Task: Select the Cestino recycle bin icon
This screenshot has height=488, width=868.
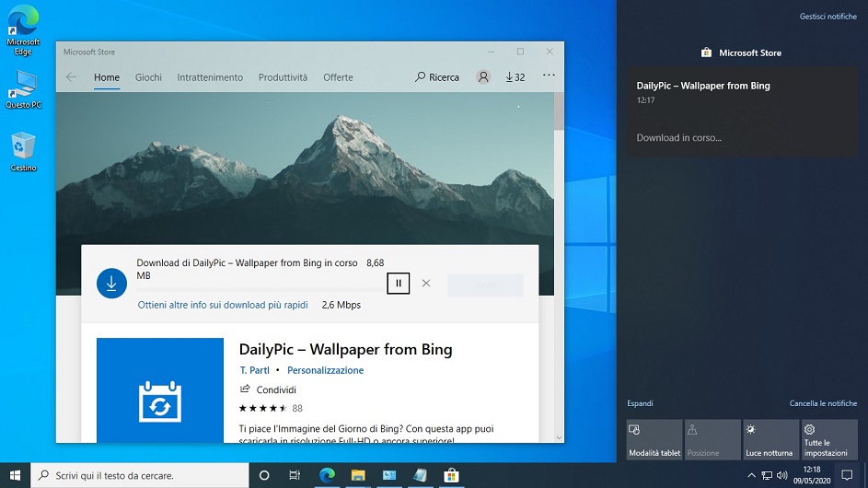Action: [23, 152]
